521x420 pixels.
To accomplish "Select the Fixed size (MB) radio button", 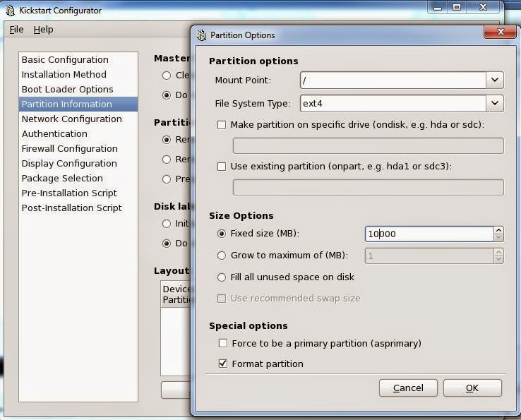I will tap(222, 234).
